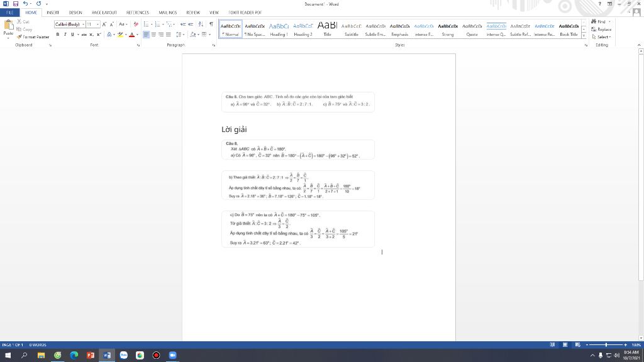Screen dimensions: 644x362
Task: Pick the red Font Color button
Action: 132,35
